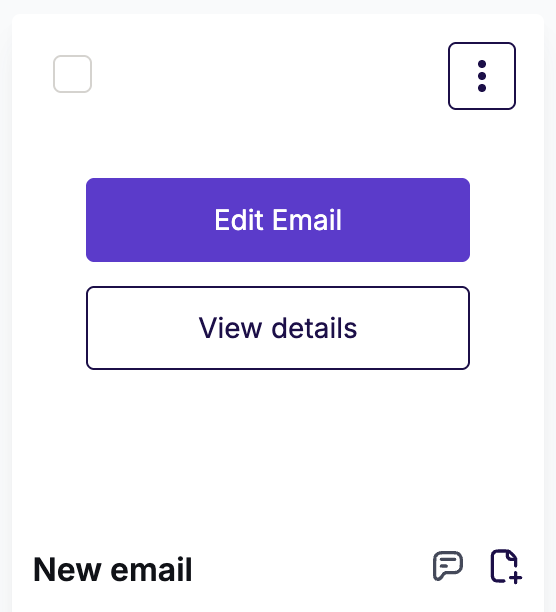Tick the email card selection checkbox
The image size is (556, 612).
pyautogui.click(x=73, y=74)
